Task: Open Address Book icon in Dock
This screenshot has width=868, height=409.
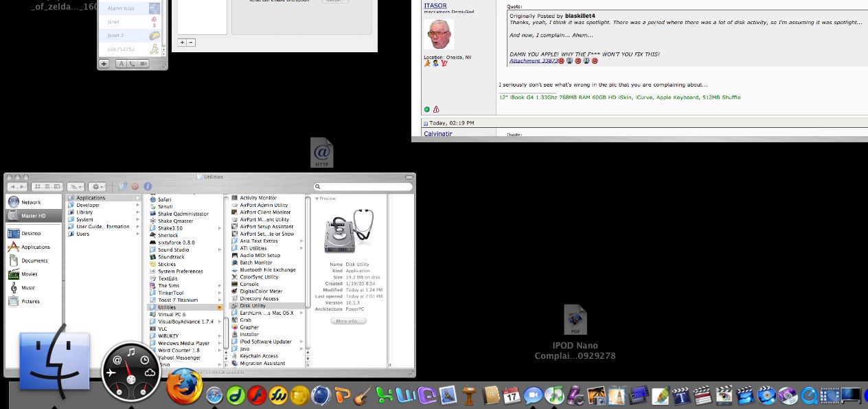Action: pos(490,395)
